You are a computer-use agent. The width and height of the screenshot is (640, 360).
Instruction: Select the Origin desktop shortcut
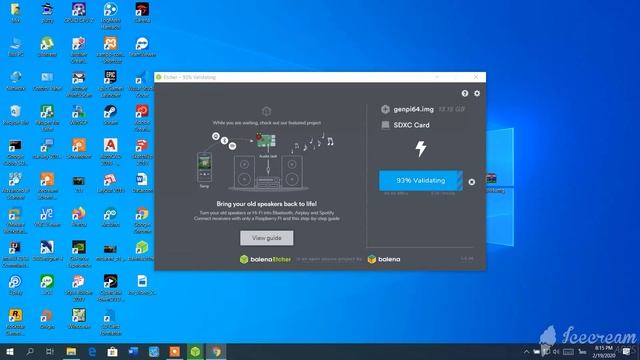(x=47, y=319)
